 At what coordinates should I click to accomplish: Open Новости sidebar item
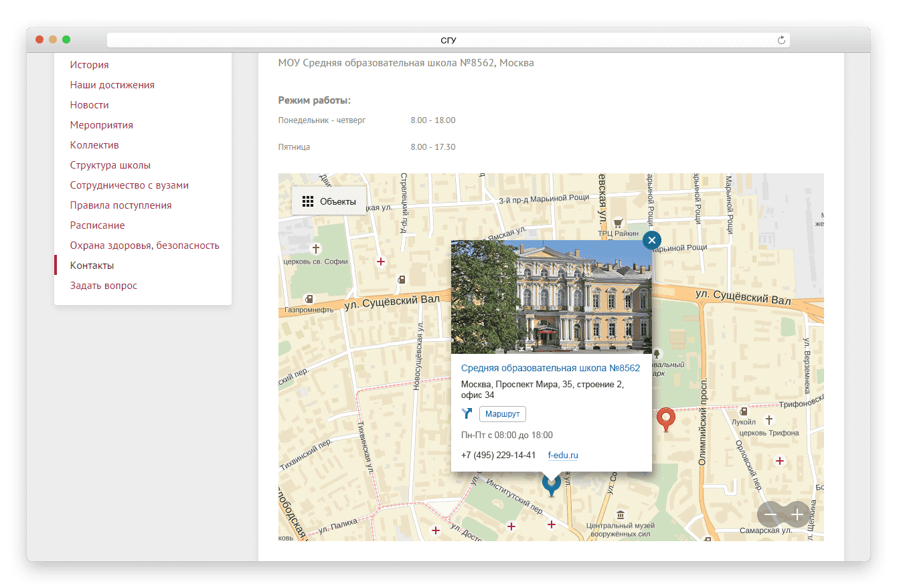pyautogui.click(x=90, y=105)
